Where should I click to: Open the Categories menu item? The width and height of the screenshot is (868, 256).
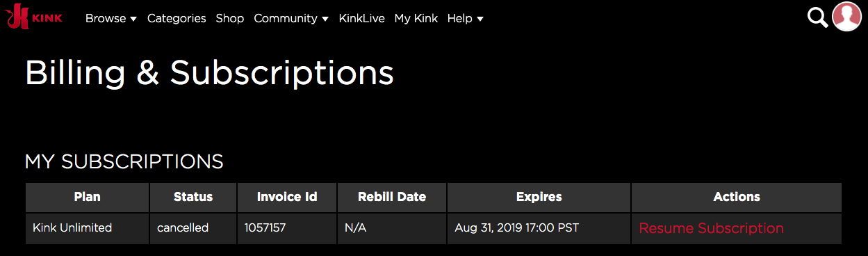pyautogui.click(x=177, y=19)
